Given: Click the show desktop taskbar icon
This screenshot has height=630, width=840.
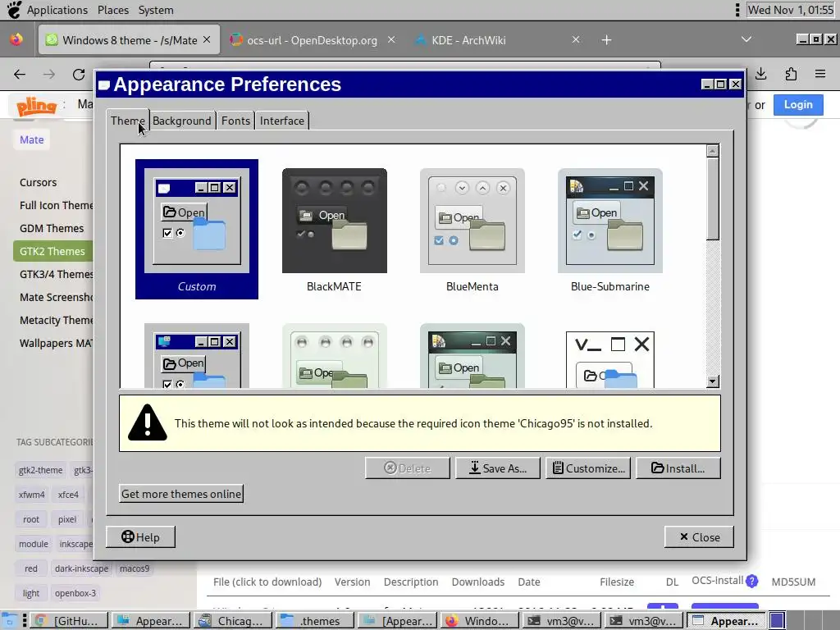Looking at the screenshot, I should tap(9, 622).
